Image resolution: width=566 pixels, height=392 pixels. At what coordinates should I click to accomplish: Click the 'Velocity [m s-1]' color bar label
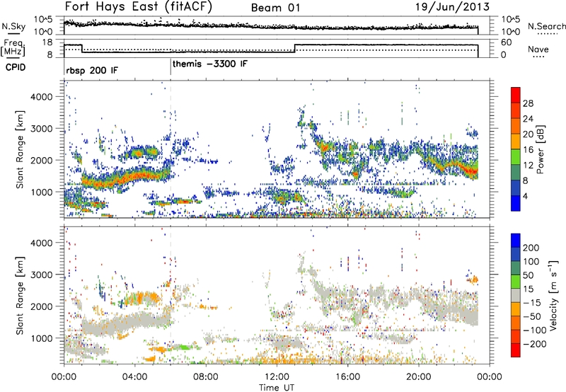[553, 295]
